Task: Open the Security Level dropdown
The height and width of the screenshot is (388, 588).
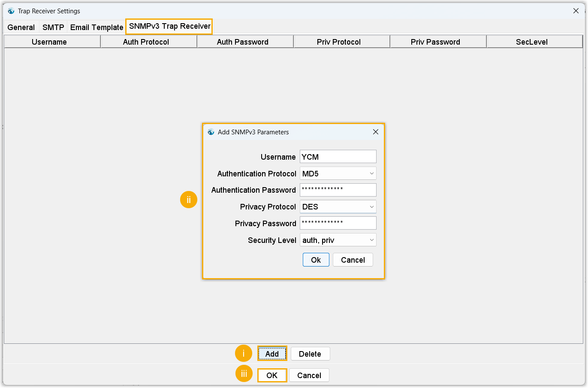Action: pyautogui.click(x=338, y=240)
